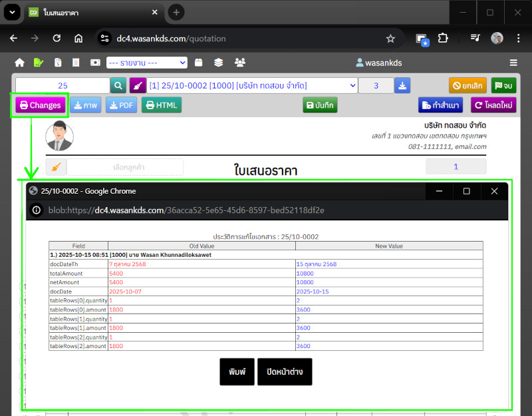Click the PDF download button

(x=120, y=105)
